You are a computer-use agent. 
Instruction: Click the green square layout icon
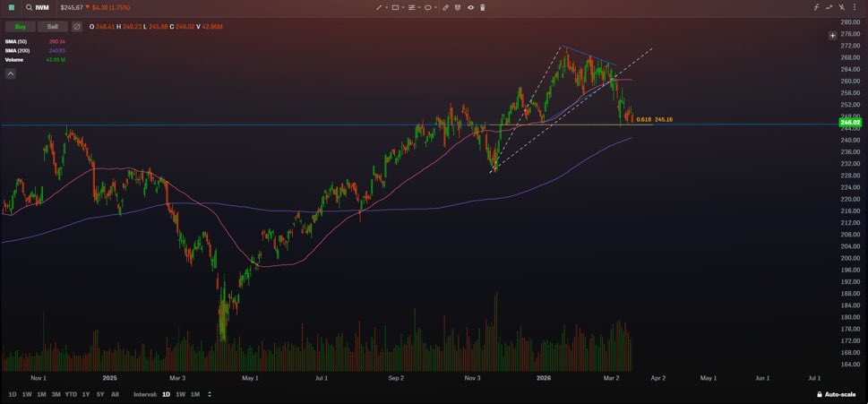tap(12, 8)
